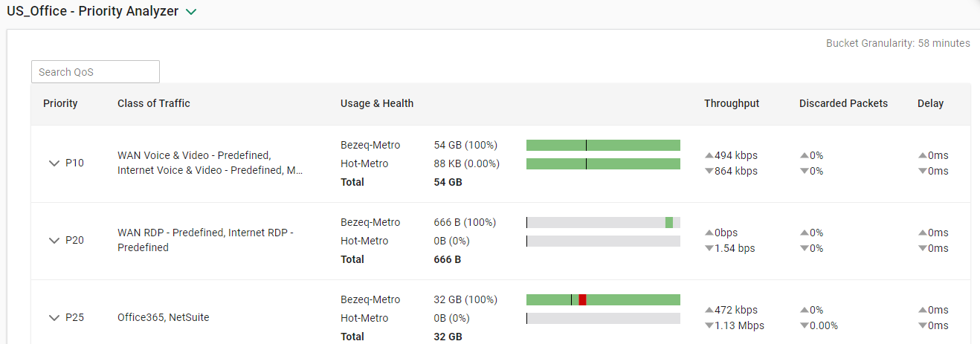Click the Delay column header
The height and width of the screenshot is (344, 980).
tap(930, 103)
